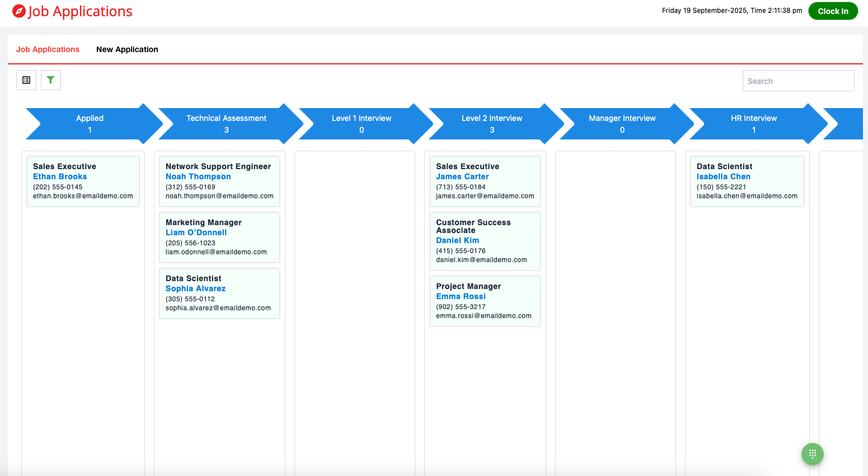Click the list view icon
This screenshot has height=476, width=868.
click(x=26, y=80)
